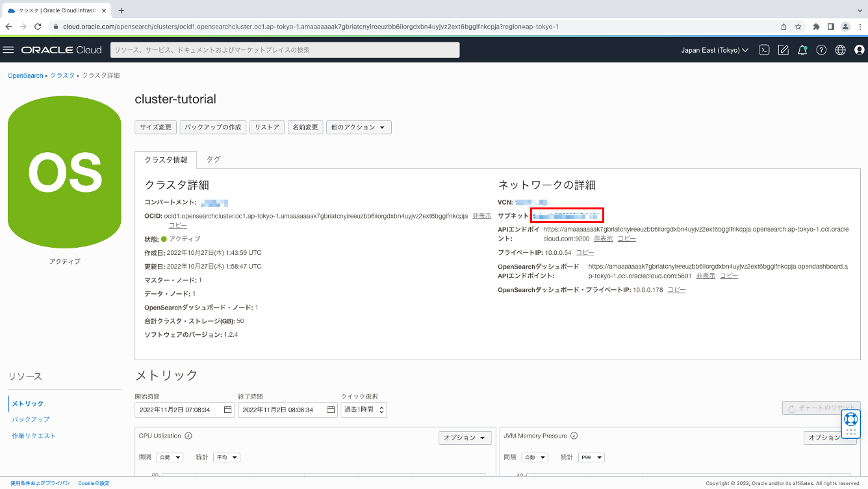Open the user profile avatar menu
This screenshot has width=868, height=489.
(x=860, y=49)
